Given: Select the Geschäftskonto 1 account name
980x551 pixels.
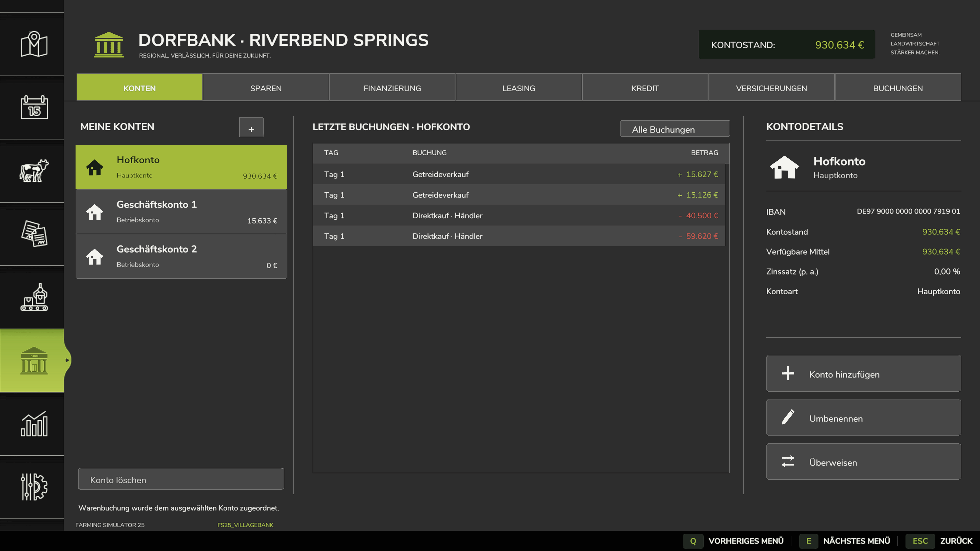Looking at the screenshot, I should (157, 204).
